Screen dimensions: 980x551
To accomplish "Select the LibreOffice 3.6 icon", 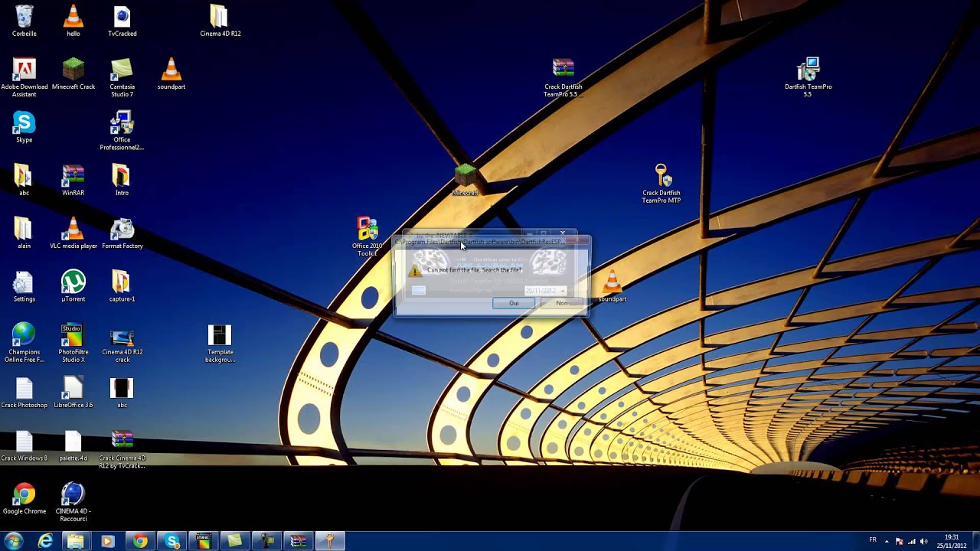I will (73, 393).
